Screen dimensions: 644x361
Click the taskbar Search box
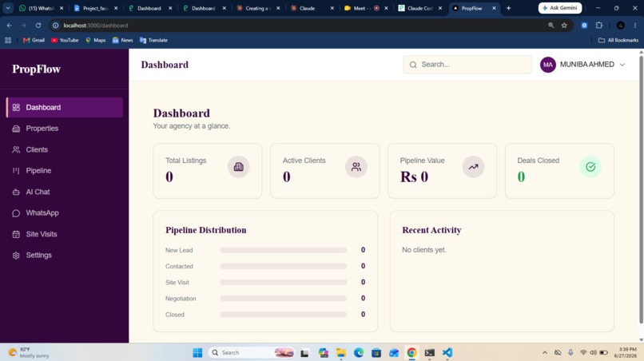252,352
